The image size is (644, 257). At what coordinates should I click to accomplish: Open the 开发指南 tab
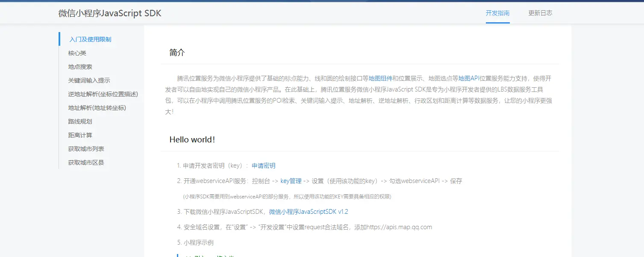(x=497, y=13)
